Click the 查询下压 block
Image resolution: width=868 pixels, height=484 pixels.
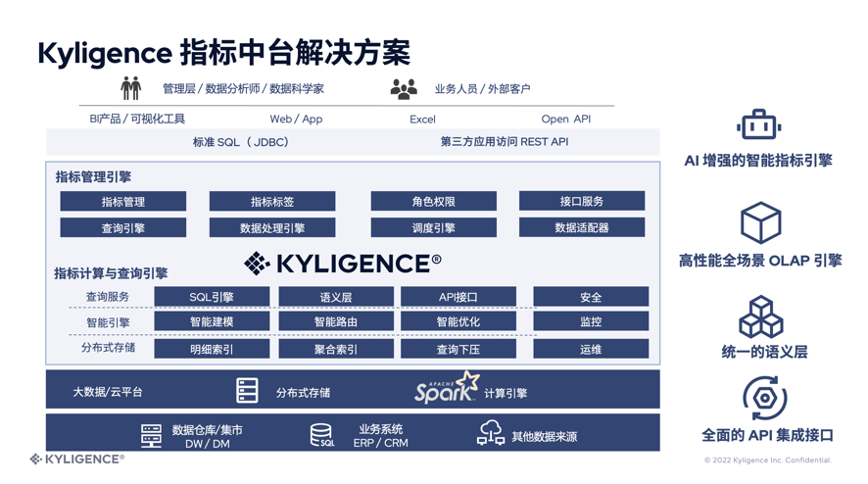(458, 349)
